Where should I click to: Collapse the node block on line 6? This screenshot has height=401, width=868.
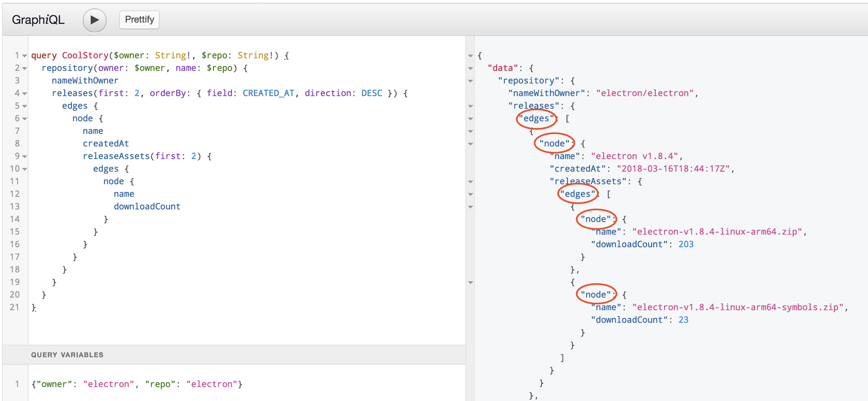(x=24, y=119)
